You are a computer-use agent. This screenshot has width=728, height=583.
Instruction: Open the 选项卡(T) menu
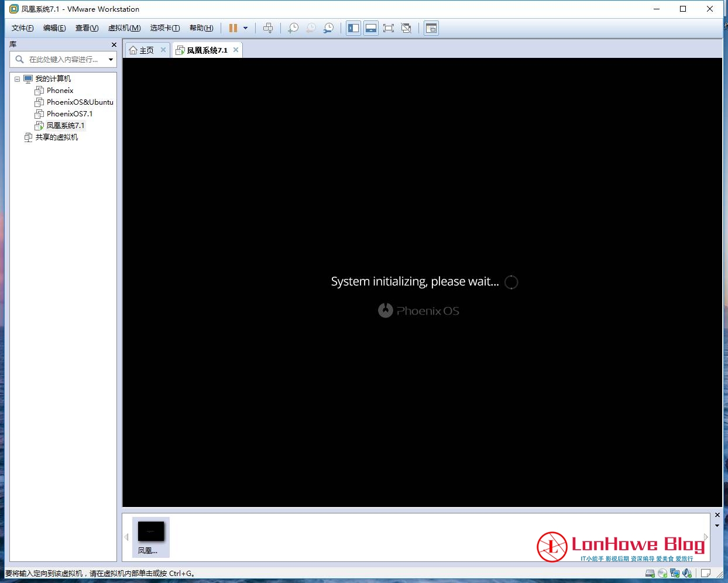click(x=165, y=28)
